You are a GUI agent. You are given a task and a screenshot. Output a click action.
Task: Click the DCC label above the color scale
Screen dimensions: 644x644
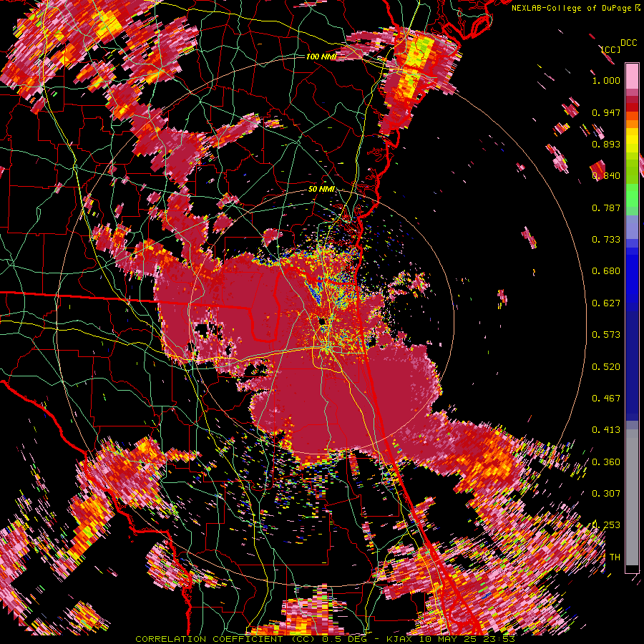tap(628, 43)
